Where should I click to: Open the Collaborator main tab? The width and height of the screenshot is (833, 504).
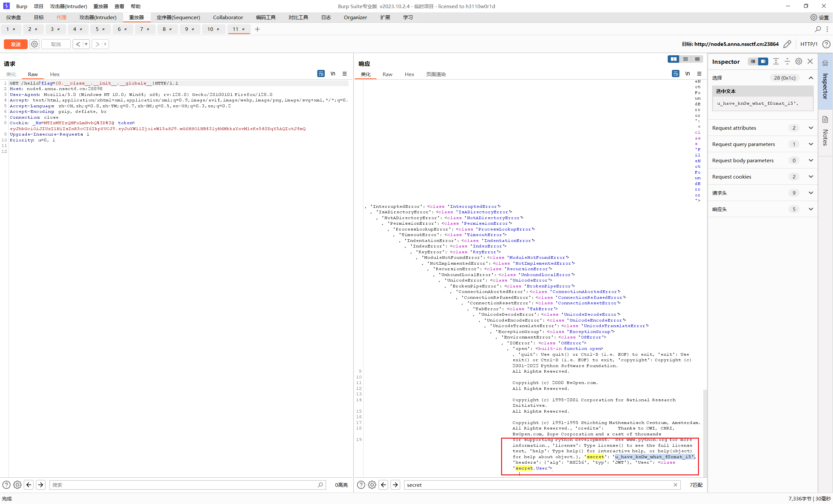click(x=228, y=17)
